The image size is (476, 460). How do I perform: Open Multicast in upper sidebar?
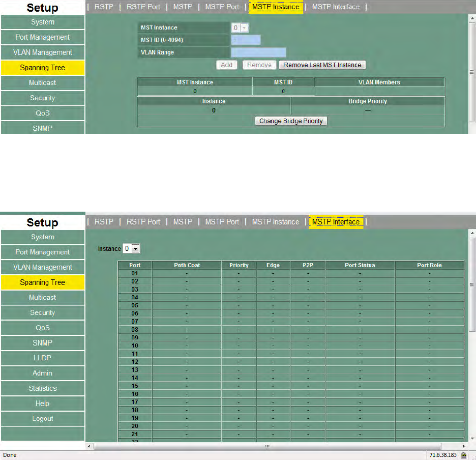[43, 82]
